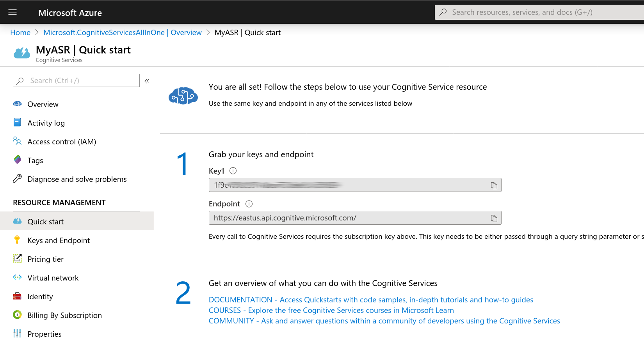Collapse the sidebar with the double chevron
The image size is (644, 341).
147,81
